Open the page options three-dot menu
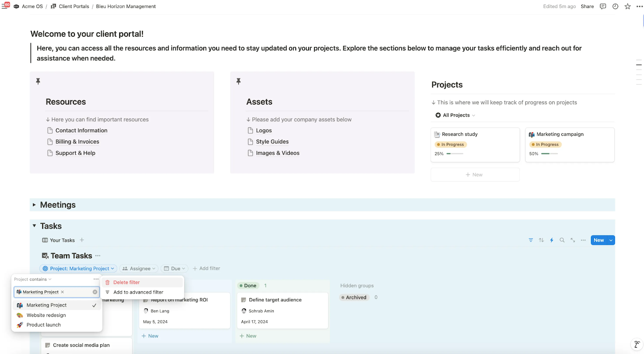Screen dimensions: 644x354 (x=640, y=6)
